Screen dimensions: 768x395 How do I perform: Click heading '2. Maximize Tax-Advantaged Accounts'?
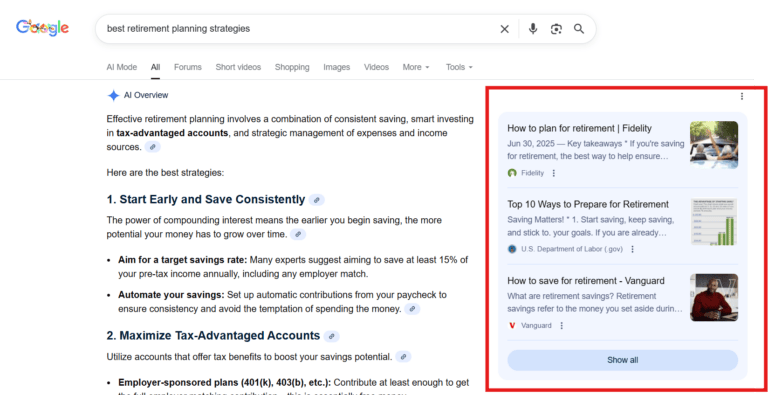tap(213, 336)
